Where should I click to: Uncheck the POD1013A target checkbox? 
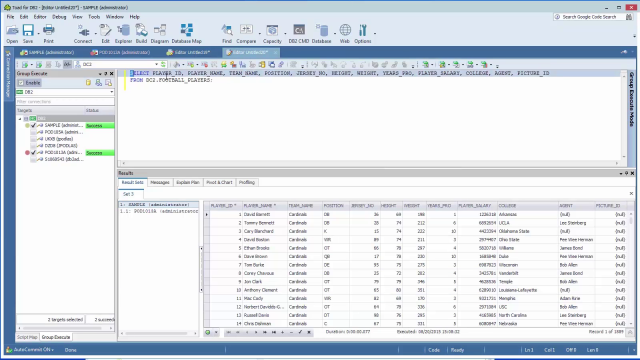[x=33, y=152]
